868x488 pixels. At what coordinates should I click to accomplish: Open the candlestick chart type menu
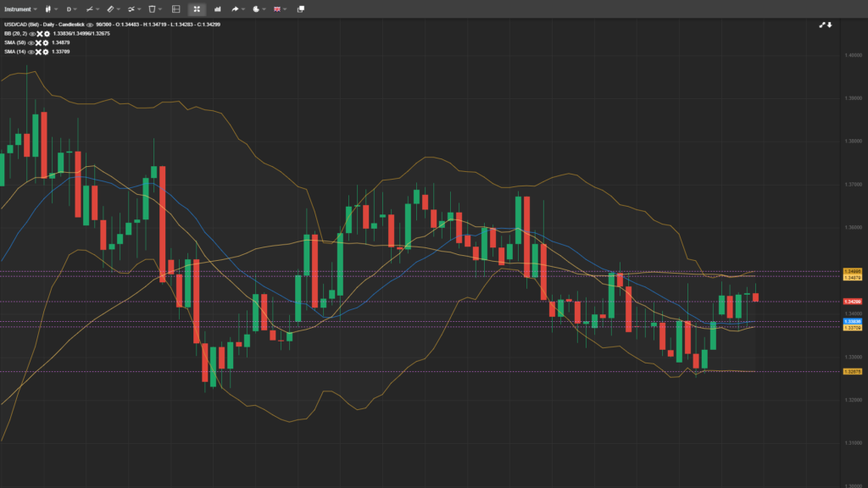pyautogui.click(x=49, y=8)
